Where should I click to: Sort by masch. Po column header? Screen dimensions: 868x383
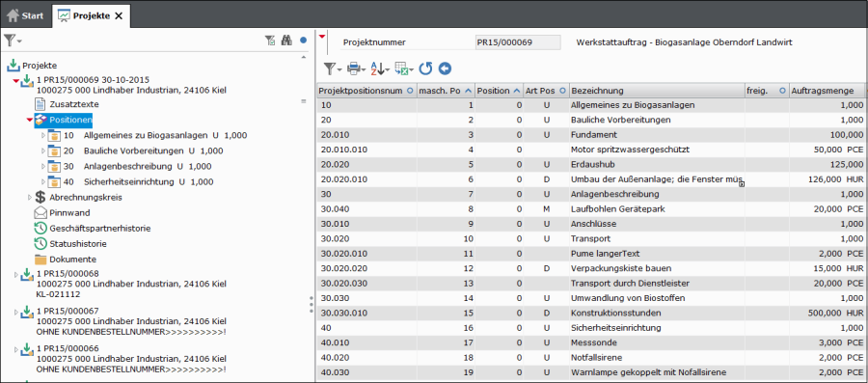click(445, 91)
